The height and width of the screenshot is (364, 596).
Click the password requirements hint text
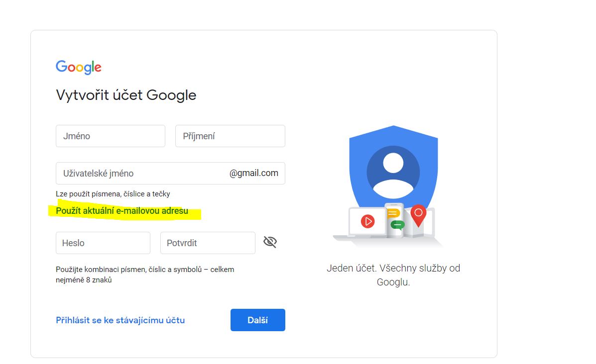click(x=145, y=275)
